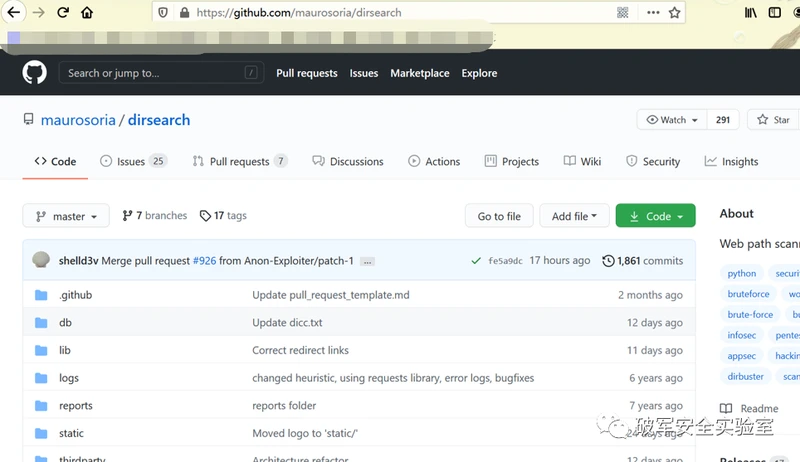Viewport: 800px width, 462px height.
Task: Open the green Code download dropdown
Action: click(x=655, y=216)
